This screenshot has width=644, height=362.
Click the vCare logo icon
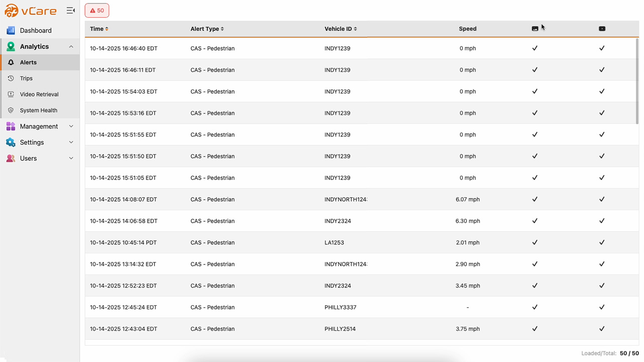(11, 10)
